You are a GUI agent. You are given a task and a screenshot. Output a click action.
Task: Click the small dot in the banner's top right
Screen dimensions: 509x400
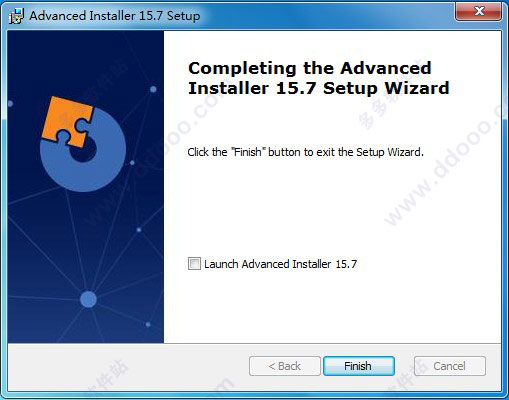pyautogui.click(x=153, y=89)
